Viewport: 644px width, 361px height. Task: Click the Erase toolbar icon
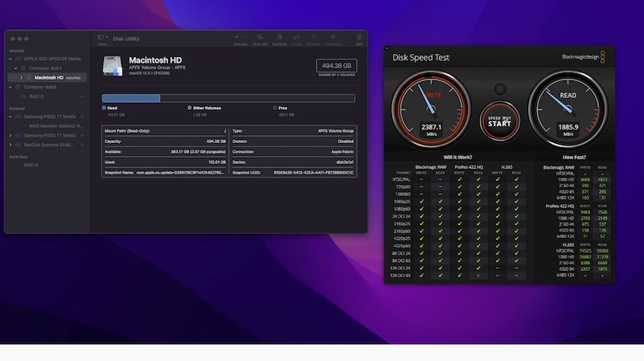[296, 37]
